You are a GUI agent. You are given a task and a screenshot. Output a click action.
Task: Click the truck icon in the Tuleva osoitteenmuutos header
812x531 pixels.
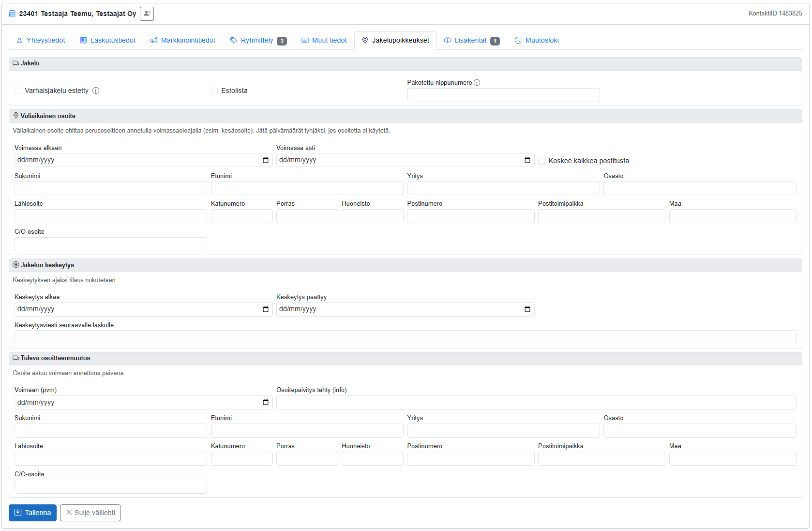[x=16, y=358]
